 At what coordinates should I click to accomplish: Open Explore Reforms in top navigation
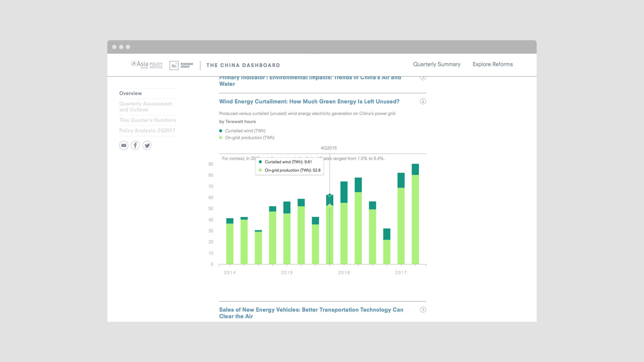(493, 64)
